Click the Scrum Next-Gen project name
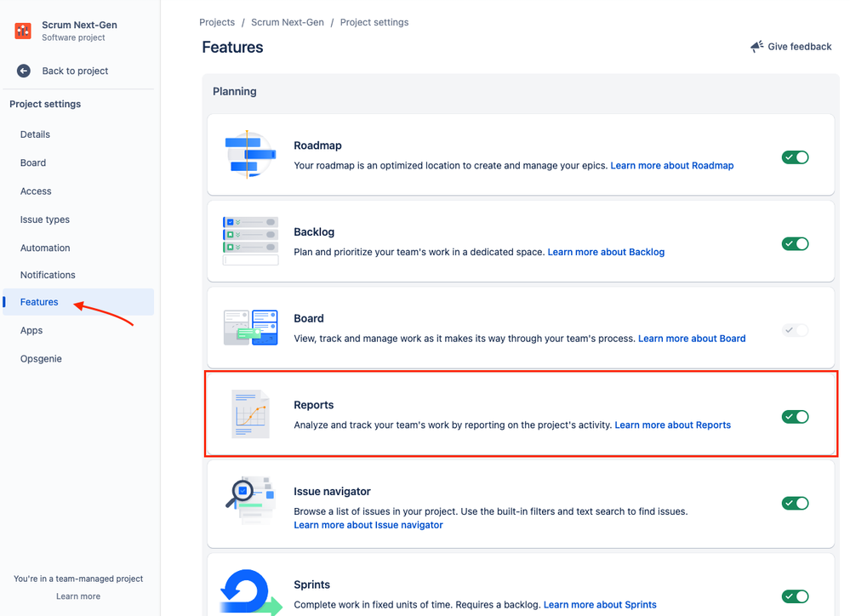The height and width of the screenshot is (616, 850). pos(80,25)
